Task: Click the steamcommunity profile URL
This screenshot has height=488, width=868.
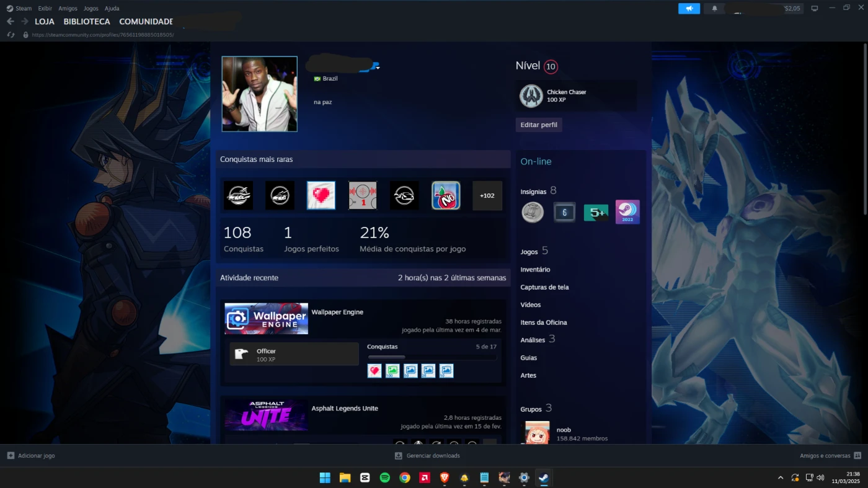Action: 102,35
